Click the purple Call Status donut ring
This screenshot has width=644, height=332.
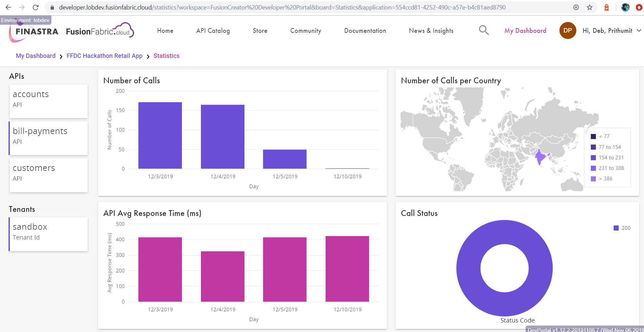(x=468, y=268)
